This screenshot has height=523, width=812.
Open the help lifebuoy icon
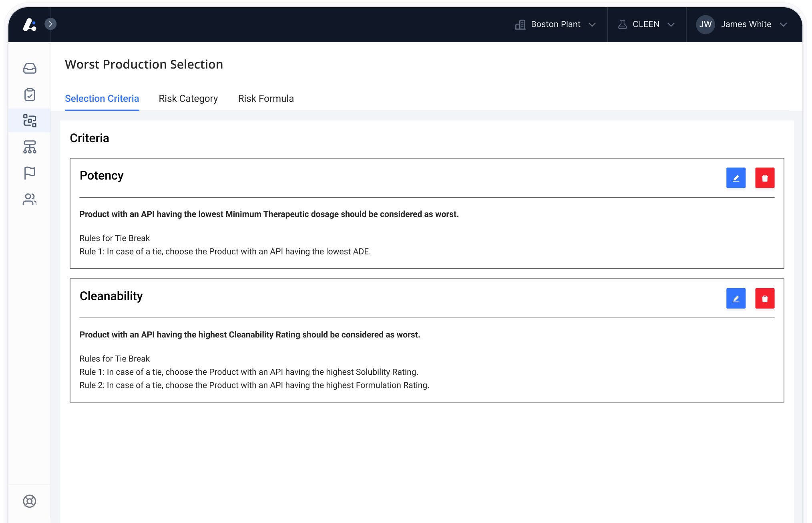[x=30, y=501]
